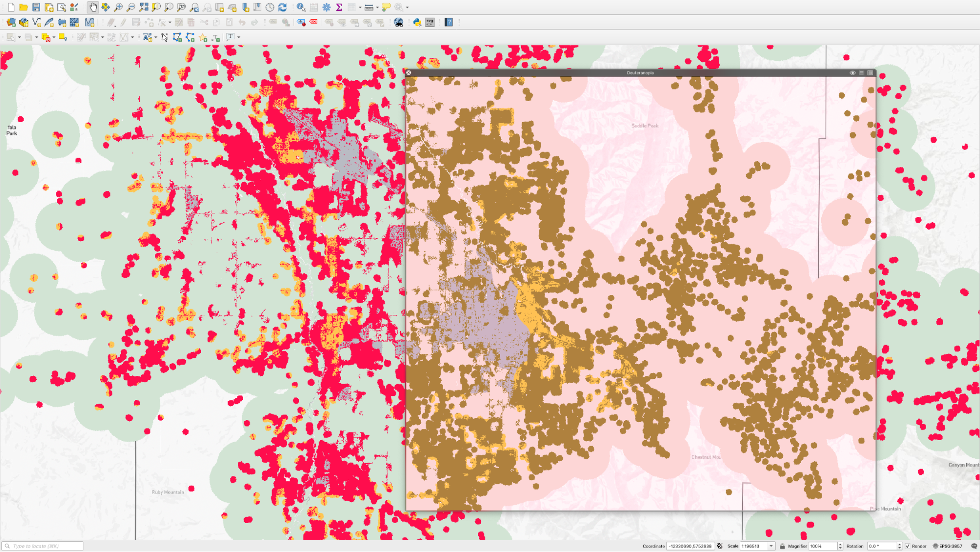Click the Zoom Full extent icon

pos(144,7)
